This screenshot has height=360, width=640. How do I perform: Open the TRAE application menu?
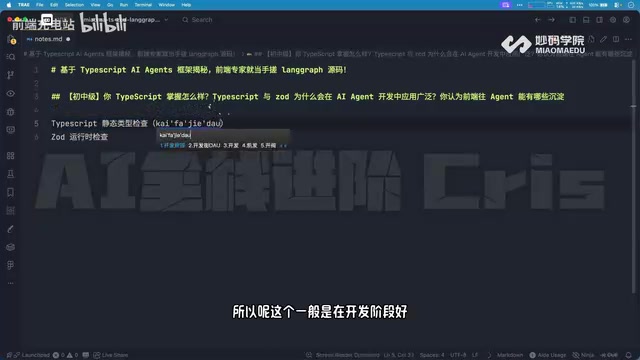[24, 5]
